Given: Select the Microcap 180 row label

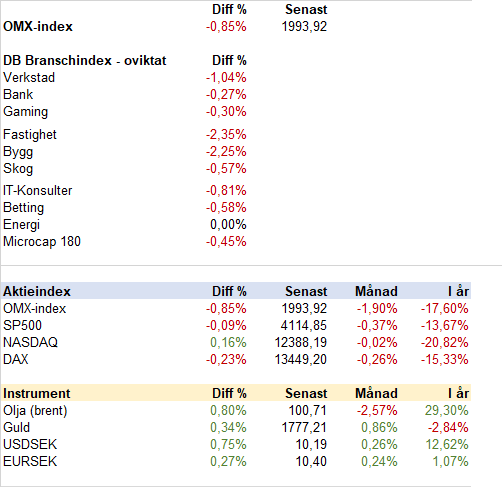Looking at the screenshot, I should 42,242.
